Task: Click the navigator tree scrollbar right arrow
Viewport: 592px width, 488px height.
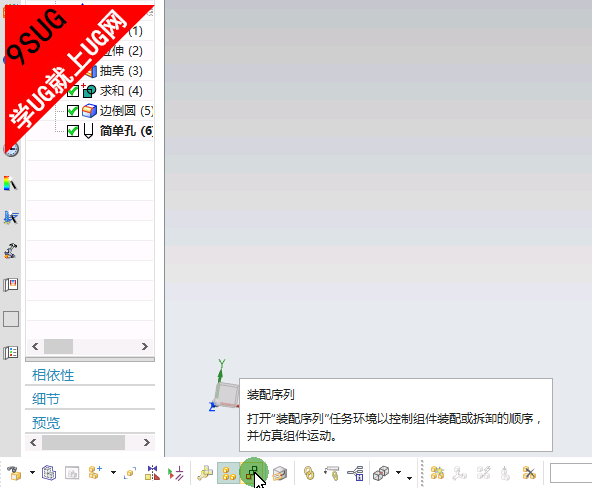Action: pyautogui.click(x=145, y=346)
